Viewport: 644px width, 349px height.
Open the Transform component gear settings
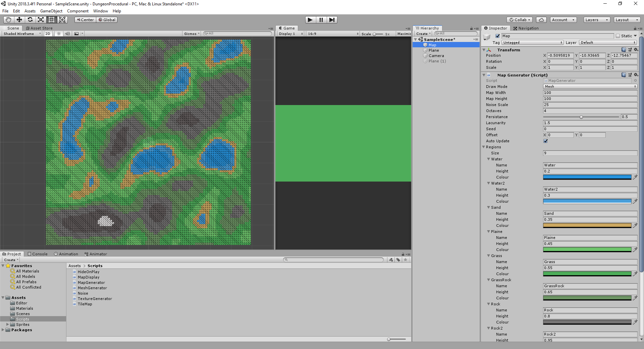click(x=636, y=50)
